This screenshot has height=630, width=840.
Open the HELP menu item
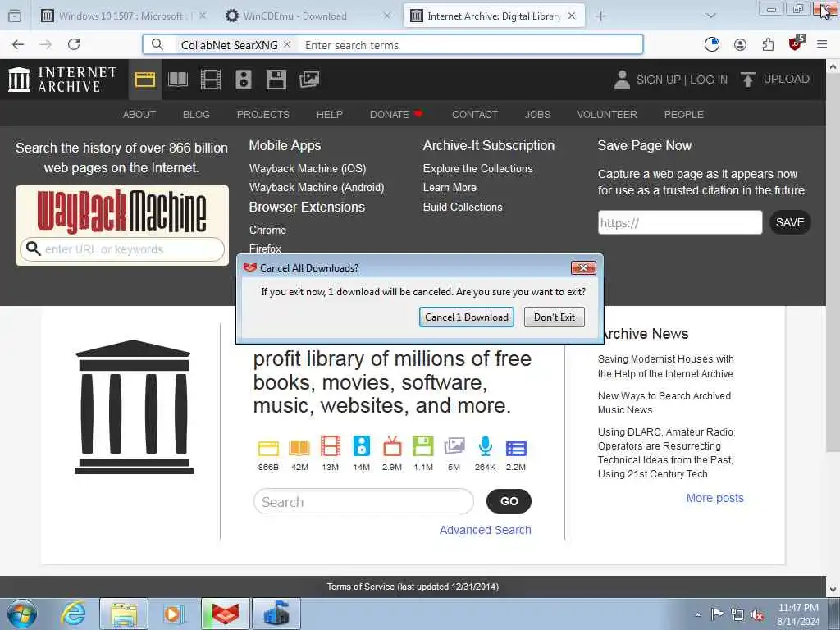tap(330, 114)
